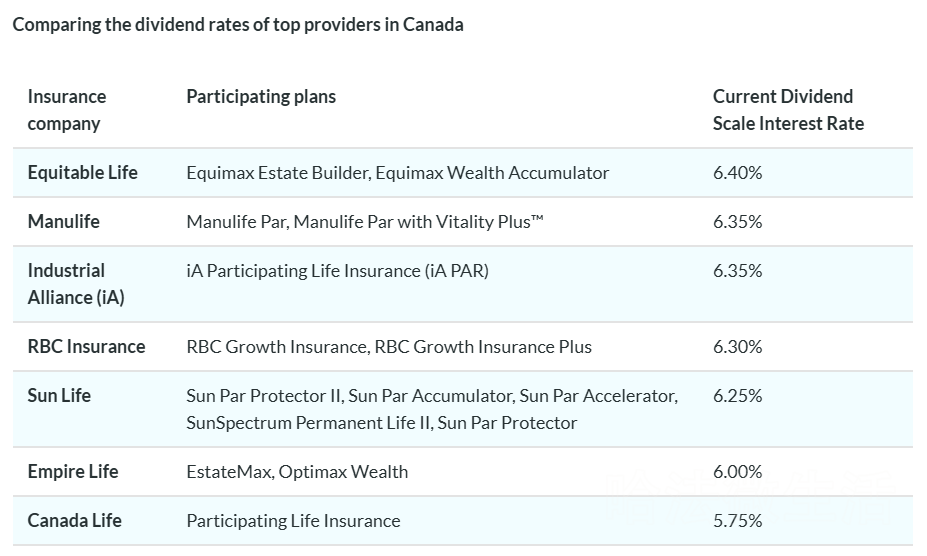927x556 pixels.
Task: Select the Industrial Alliance (iA) cell
Action: click(x=76, y=284)
